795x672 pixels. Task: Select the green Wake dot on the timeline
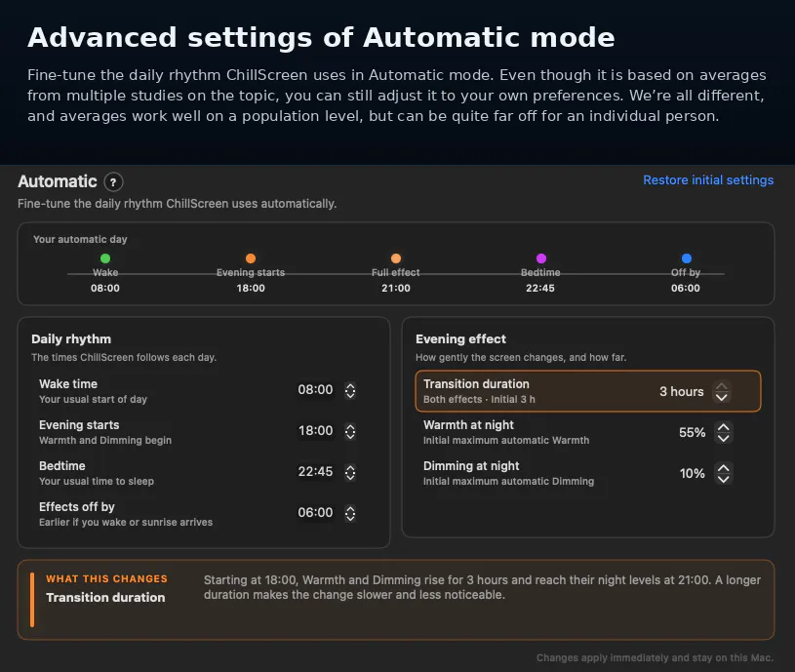tap(105, 258)
